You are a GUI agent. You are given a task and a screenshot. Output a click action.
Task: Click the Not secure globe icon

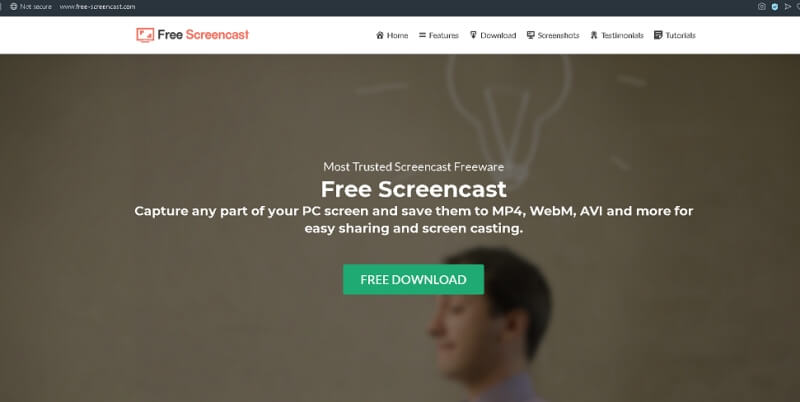pyautogui.click(x=14, y=7)
